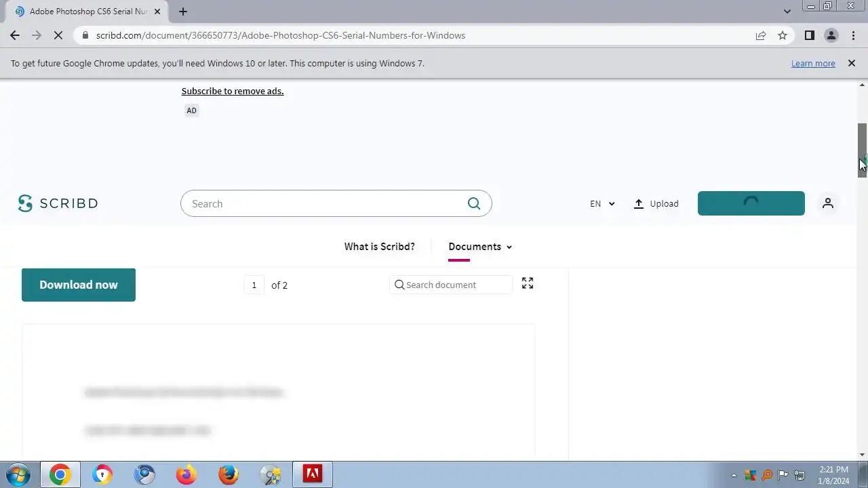Click the taskbar clock
Viewport: 868px width, 488px height.
point(833,474)
